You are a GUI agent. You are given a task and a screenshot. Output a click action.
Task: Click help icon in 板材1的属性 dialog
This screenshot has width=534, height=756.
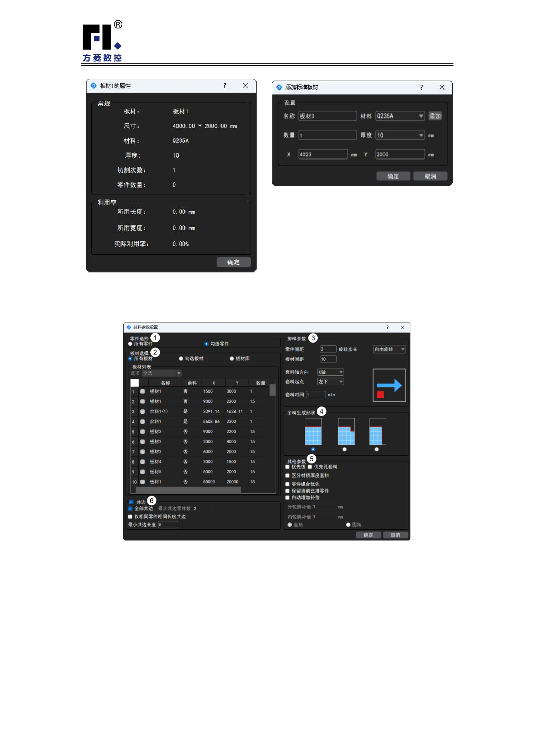pyautogui.click(x=224, y=86)
